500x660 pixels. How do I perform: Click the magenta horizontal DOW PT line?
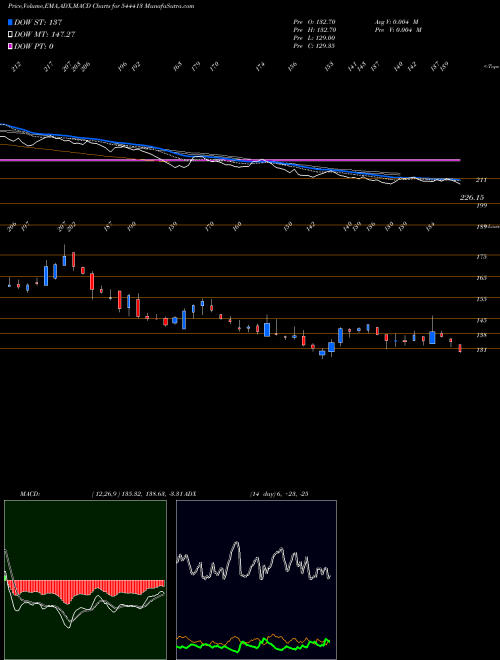230,160
